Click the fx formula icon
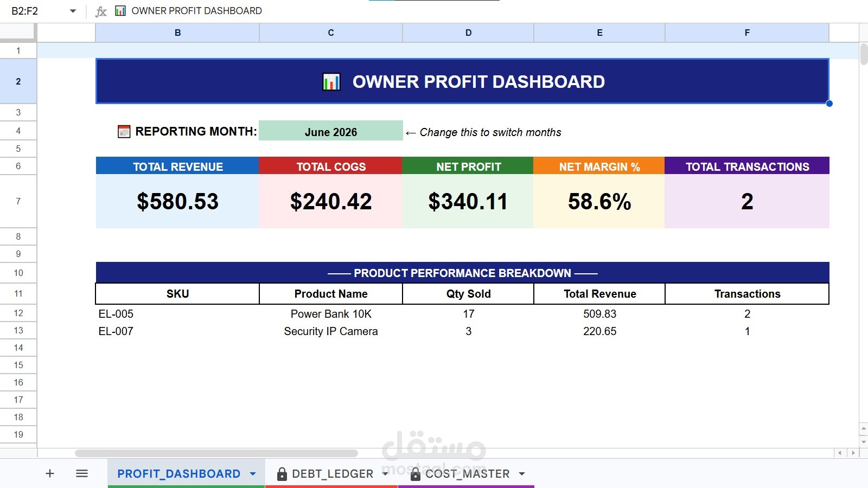Viewport: 868px width, 488px height. click(x=101, y=11)
